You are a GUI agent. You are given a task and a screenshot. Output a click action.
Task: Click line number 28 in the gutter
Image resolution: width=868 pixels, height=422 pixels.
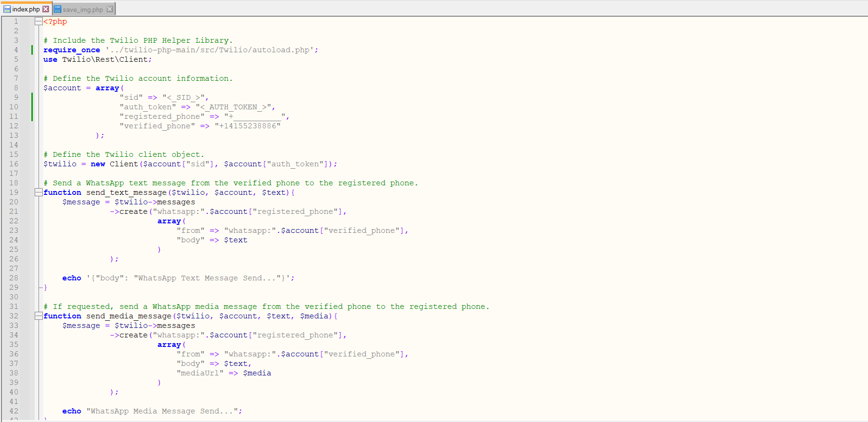tap(14, 278)
